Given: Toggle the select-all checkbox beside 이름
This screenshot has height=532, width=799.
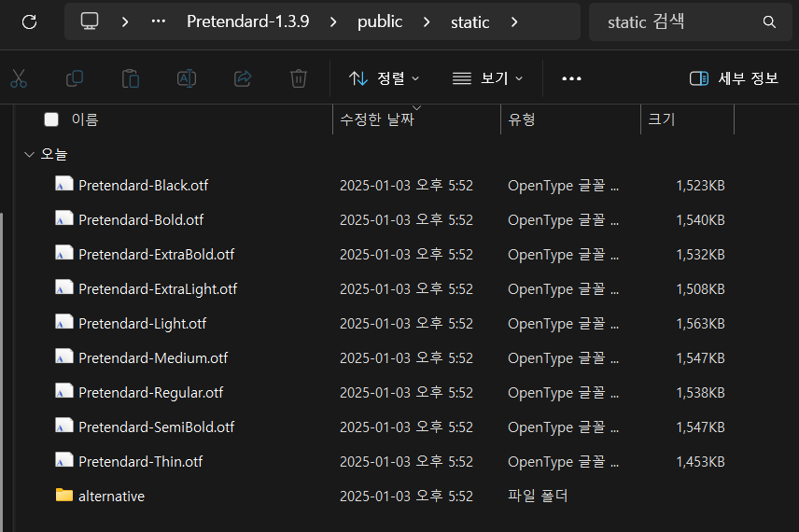Looking at the screenshot, I should pyautogui.click(x=51, y=119).
